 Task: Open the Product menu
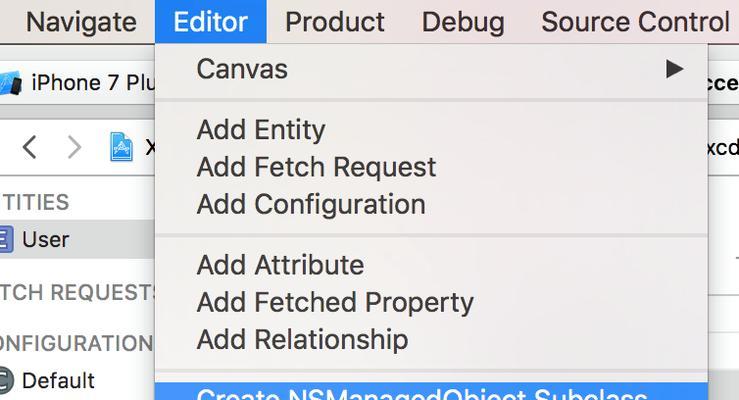(335, 22)
